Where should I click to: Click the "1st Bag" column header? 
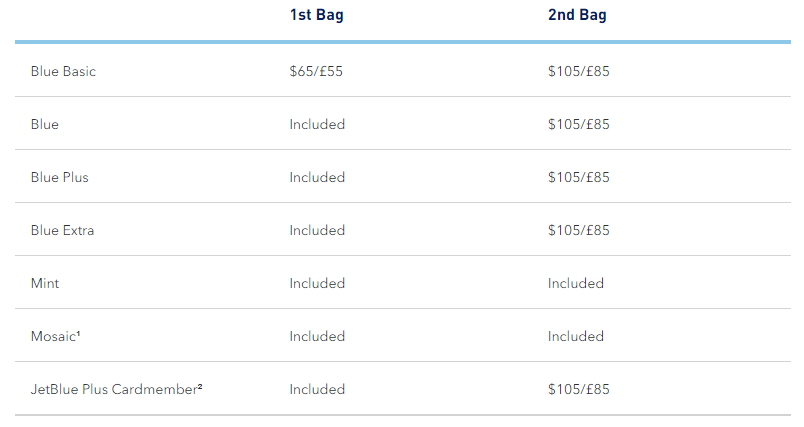pyautogui.click(x=316, y=15)
